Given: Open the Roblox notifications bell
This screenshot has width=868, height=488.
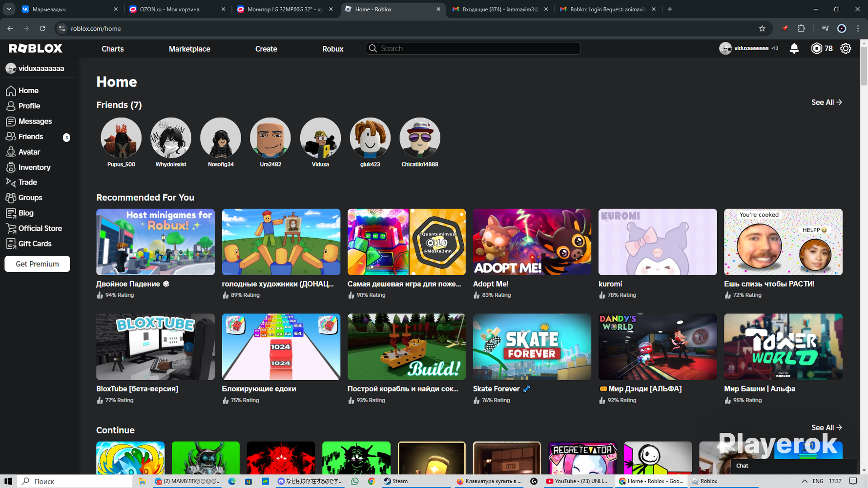Looking at the screenshot, I should 794,48.
